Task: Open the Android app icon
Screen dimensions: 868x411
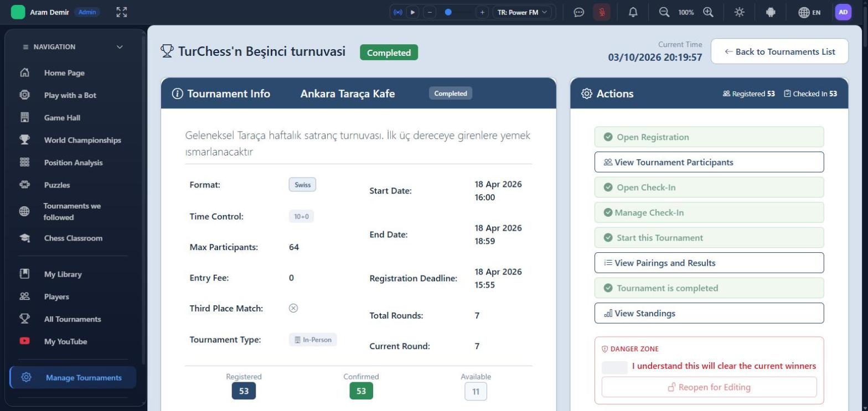Action: tap(771, 12)
